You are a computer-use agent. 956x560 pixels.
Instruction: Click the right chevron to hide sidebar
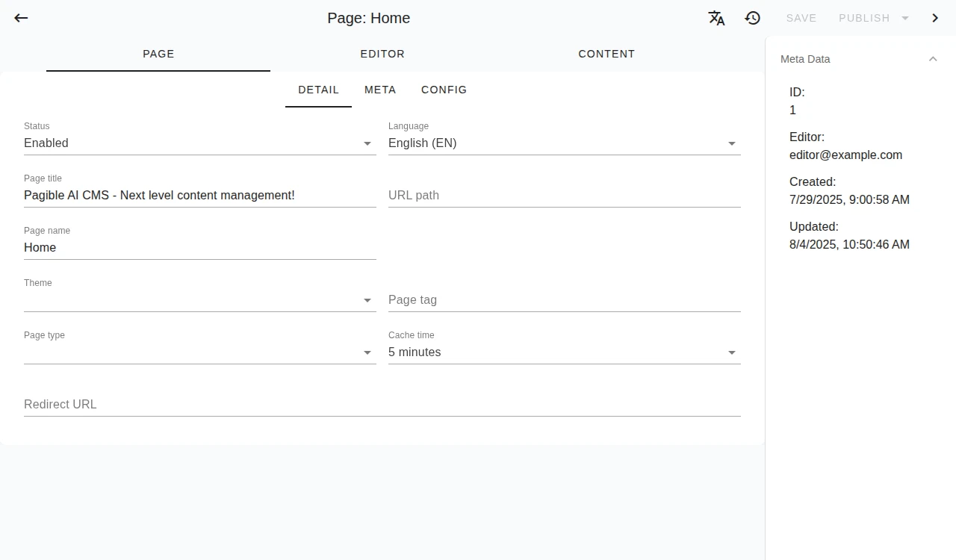coord(935,18)
